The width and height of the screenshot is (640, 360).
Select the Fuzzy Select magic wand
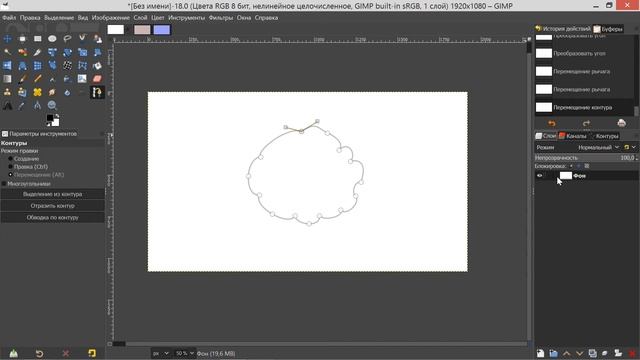(7, 52)
